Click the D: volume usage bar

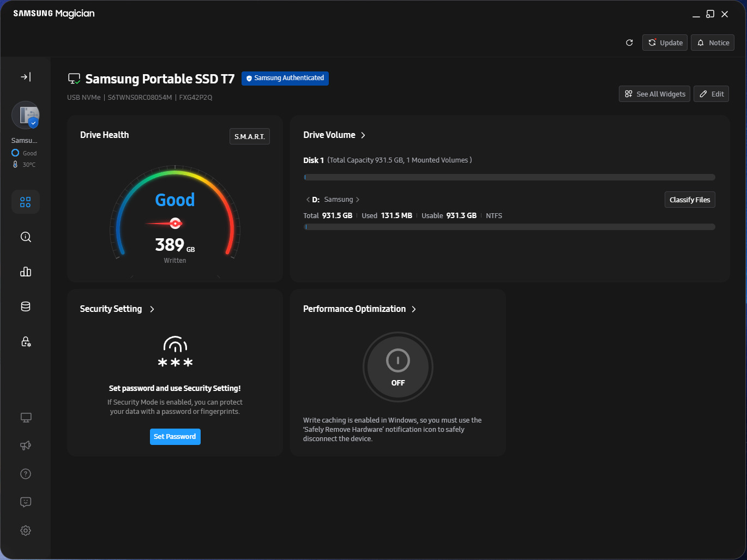509,227
